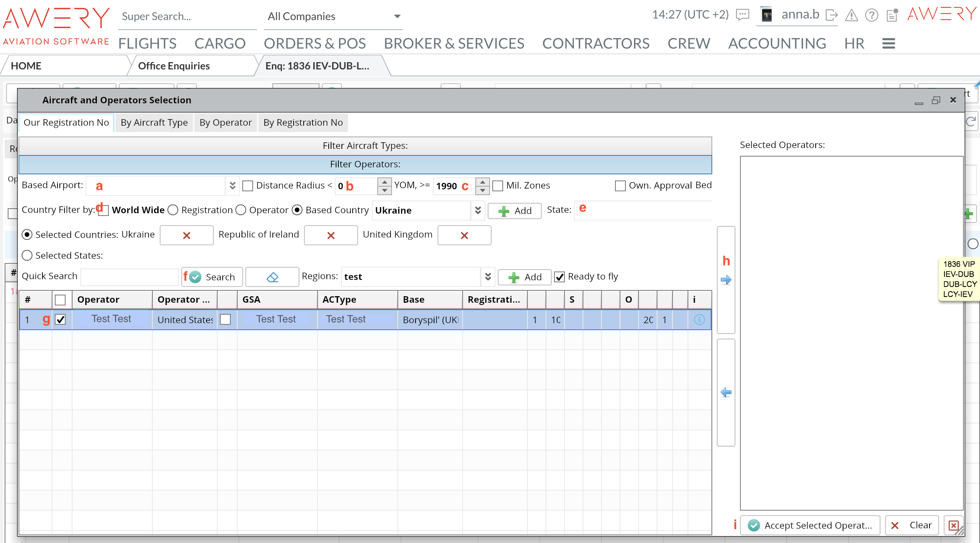Switch to the By Aircraft Type tab

[x=154, y=123]
